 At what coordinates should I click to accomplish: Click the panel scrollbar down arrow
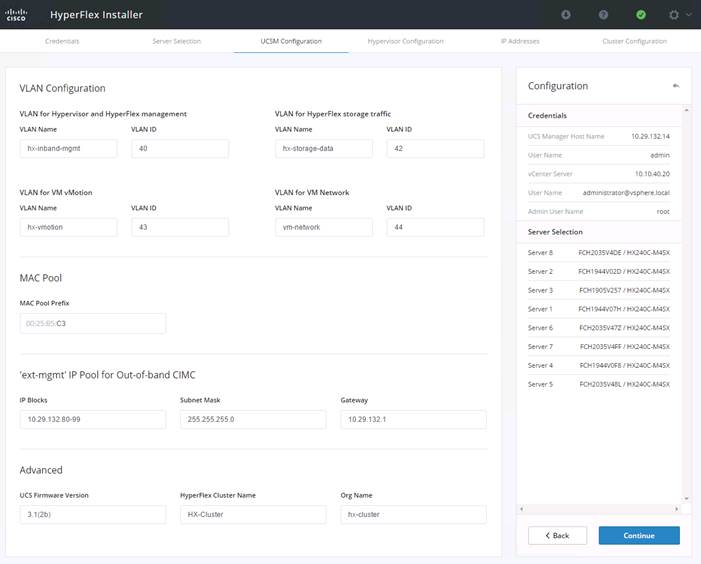point(686,498)
